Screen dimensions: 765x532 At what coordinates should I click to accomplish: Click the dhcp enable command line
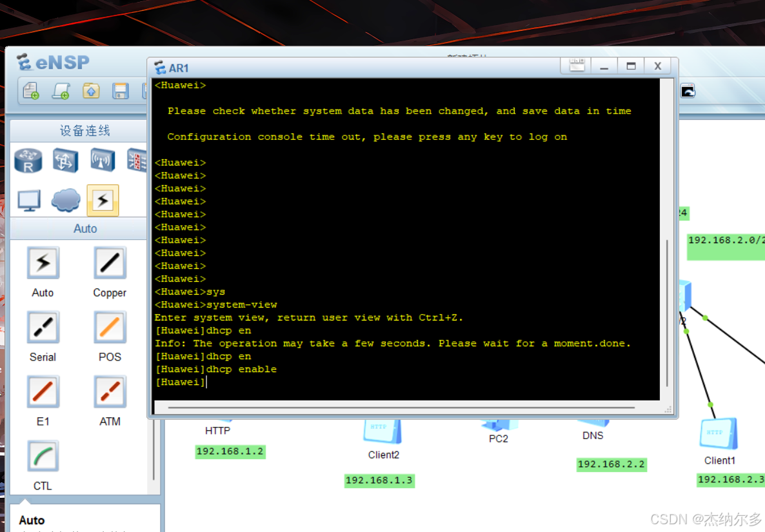(x=215, y=369)
